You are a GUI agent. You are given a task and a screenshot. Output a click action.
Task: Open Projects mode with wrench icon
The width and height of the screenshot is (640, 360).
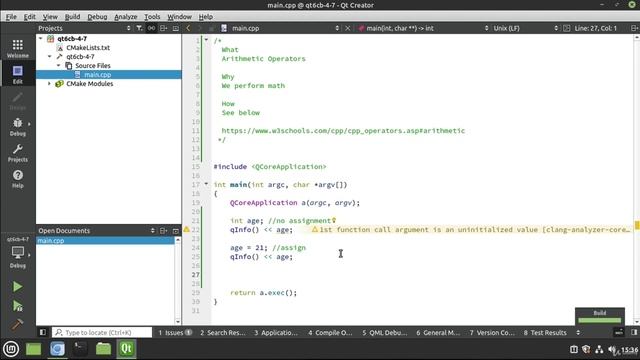click(x=18, y=153)
